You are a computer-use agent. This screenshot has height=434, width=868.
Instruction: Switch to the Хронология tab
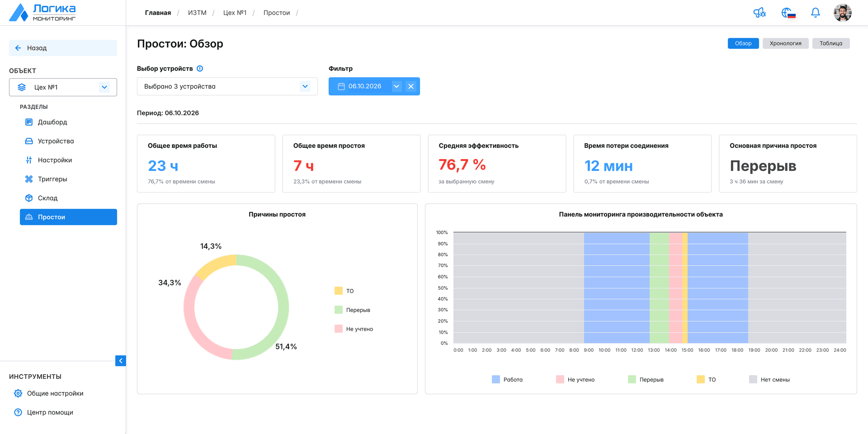(785, 43)
